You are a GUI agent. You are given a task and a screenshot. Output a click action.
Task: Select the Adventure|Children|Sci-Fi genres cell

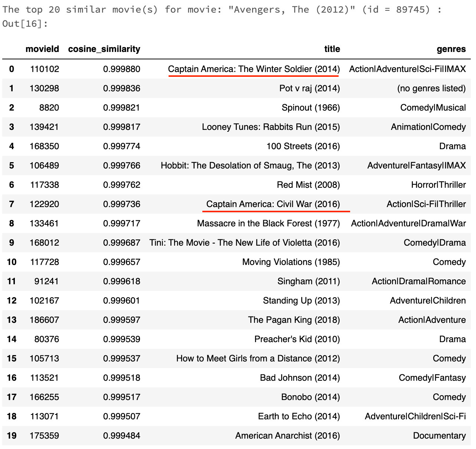415,416
